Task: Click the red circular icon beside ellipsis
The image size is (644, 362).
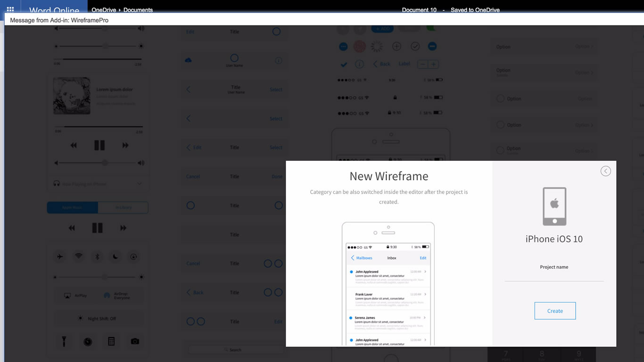Action: pos(360,46)
